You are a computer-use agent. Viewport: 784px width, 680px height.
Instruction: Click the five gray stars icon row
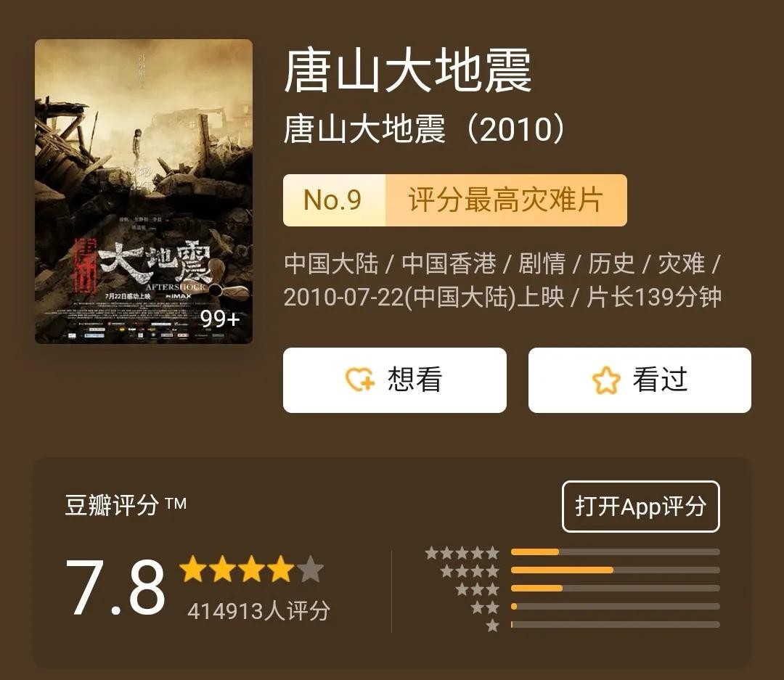tap(462, 552)
